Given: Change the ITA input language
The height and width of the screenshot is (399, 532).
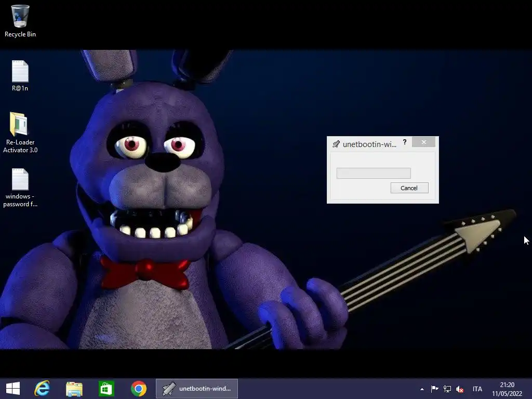Looking at the screenshot, I should point(477,389).
